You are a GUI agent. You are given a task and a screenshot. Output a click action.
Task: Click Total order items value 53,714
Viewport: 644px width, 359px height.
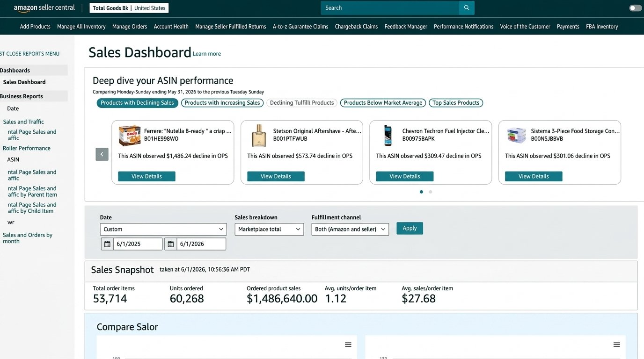110,299
